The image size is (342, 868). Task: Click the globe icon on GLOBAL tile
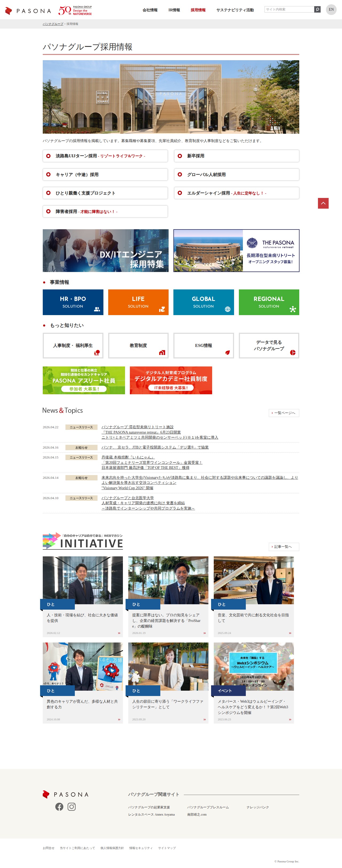point(228,309)
